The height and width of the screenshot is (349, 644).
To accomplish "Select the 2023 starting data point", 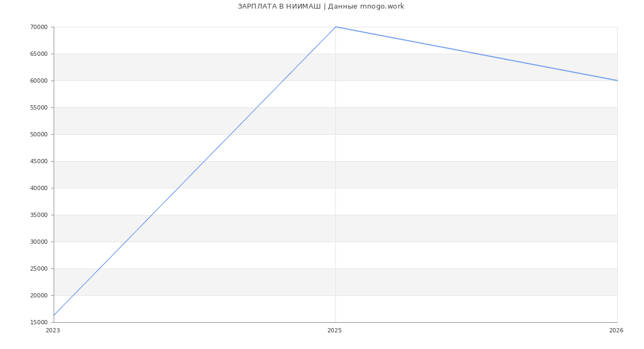I will tap(54, 315).
